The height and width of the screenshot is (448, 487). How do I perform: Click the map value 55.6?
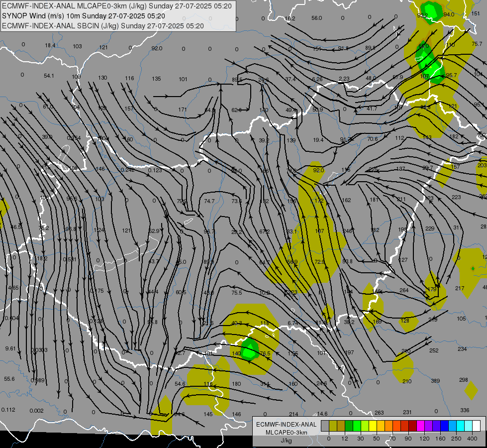pyautogui.click(x=9, y=379)
